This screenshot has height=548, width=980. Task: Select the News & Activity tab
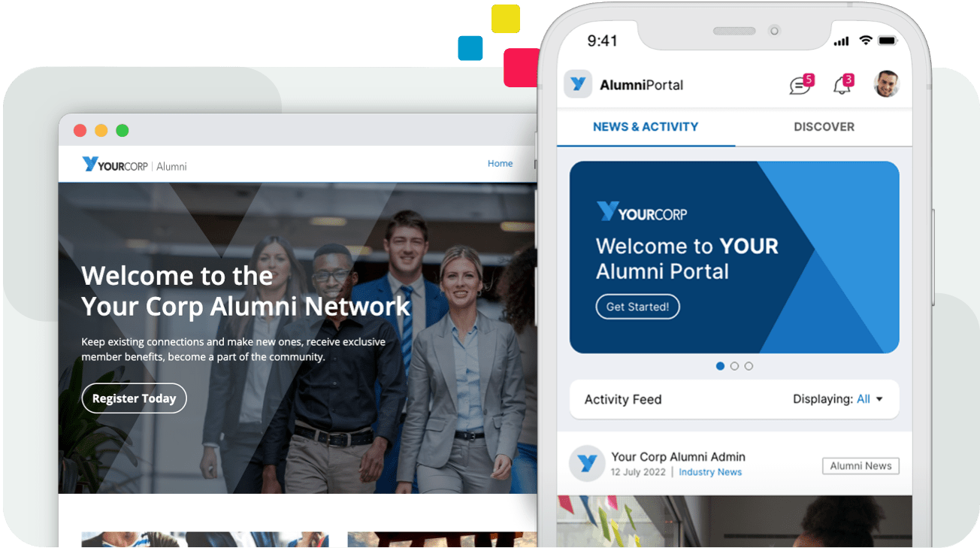646,126
